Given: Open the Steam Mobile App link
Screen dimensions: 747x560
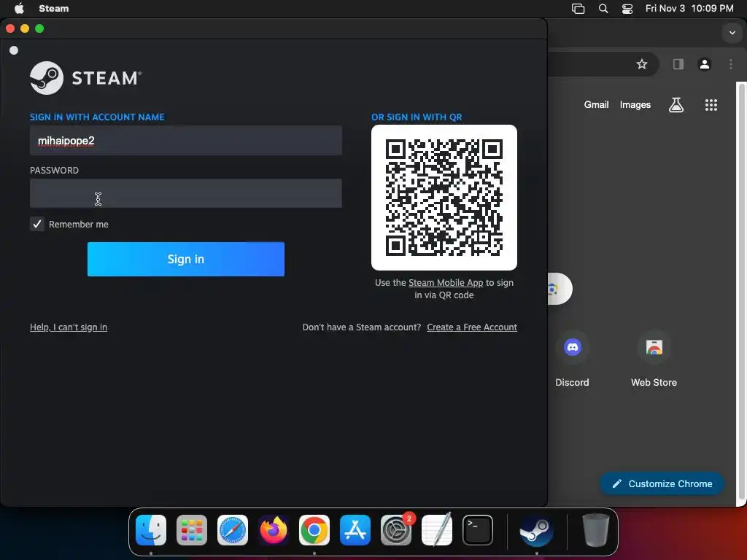Looking at the screenshot, I should point(446,282).
